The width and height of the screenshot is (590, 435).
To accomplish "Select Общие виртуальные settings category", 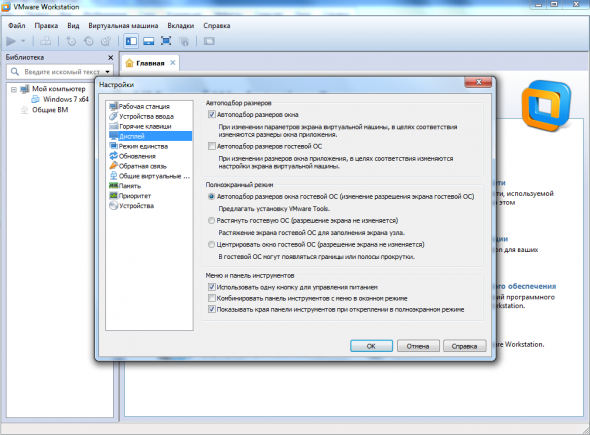I will (x=154, y=176).
